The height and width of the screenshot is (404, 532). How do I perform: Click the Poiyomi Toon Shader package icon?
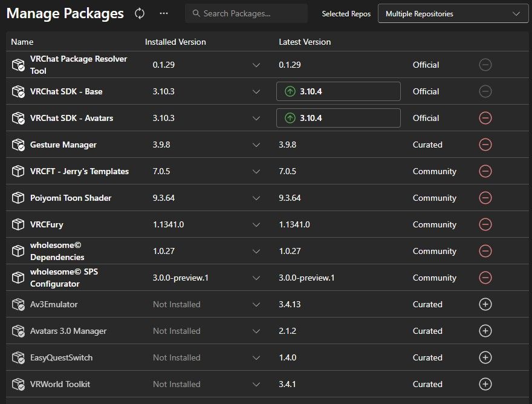click(x=18, y=198)
